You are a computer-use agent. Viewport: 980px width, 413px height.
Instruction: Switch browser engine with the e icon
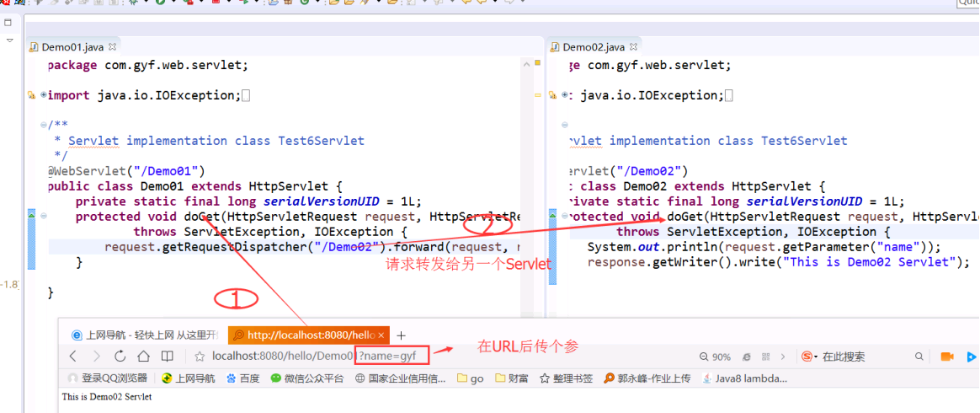click(746, 357)
